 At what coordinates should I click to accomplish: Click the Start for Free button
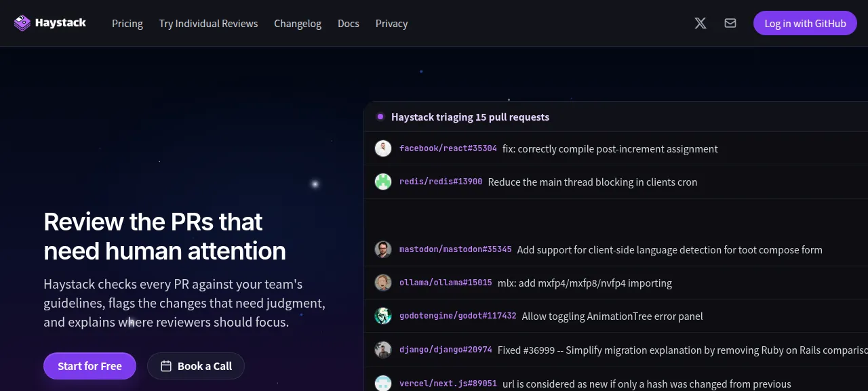(90, 366)
